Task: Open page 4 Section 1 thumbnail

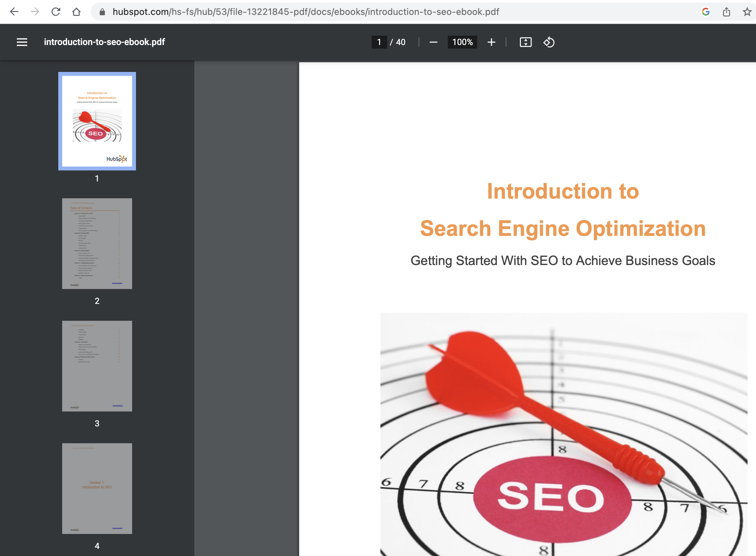Action: 97,489
